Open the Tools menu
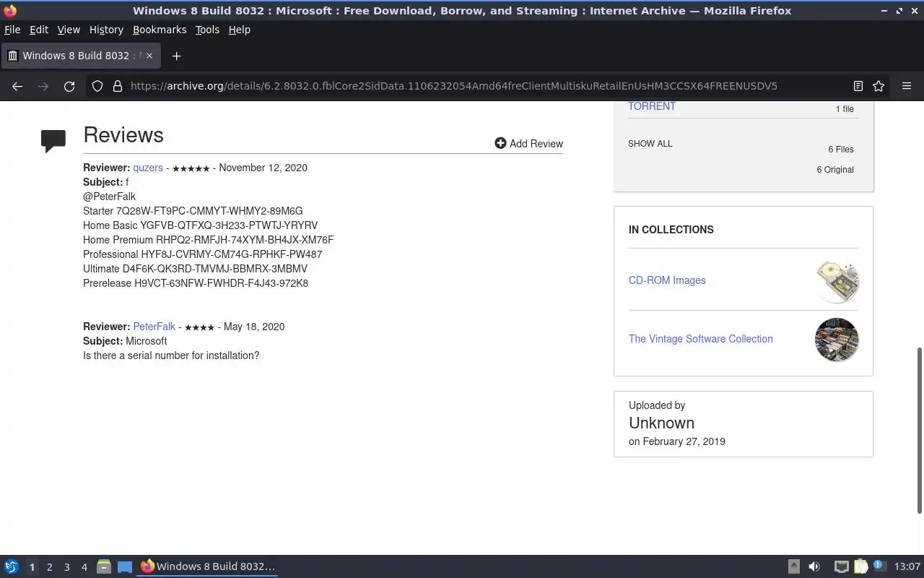 (x=207, y=30)
